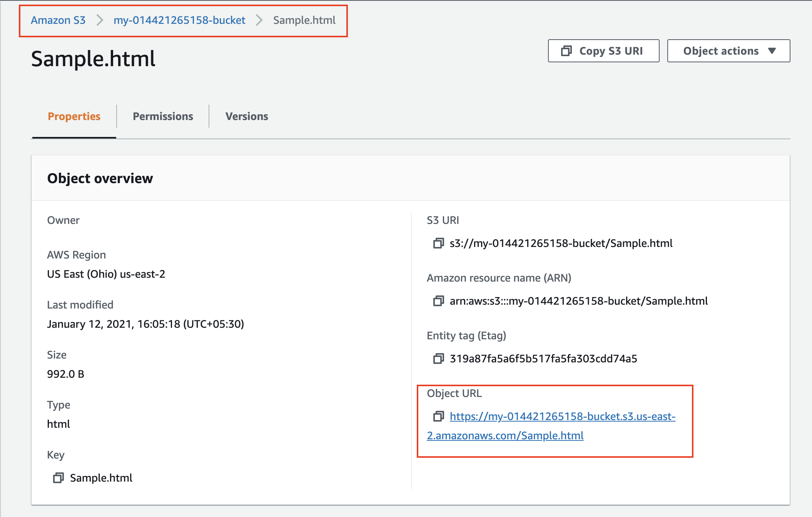
Task: Copy the S3 URI value icon
Action: coord(438,243)
